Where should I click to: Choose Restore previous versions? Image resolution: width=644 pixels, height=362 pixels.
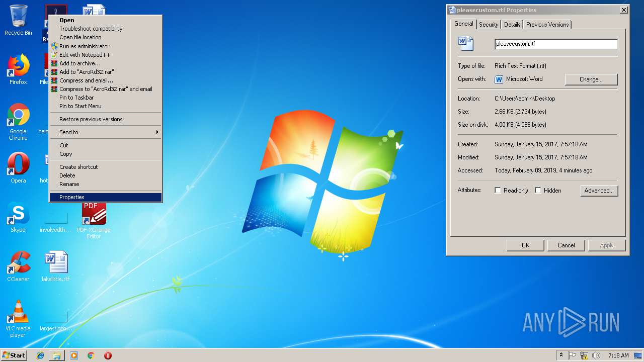[x=106, y=119]
